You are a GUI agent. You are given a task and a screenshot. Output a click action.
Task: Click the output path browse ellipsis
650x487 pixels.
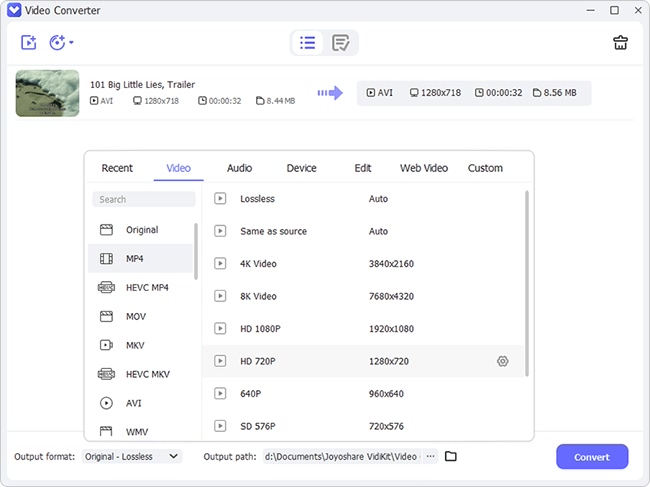click(431, 456)
